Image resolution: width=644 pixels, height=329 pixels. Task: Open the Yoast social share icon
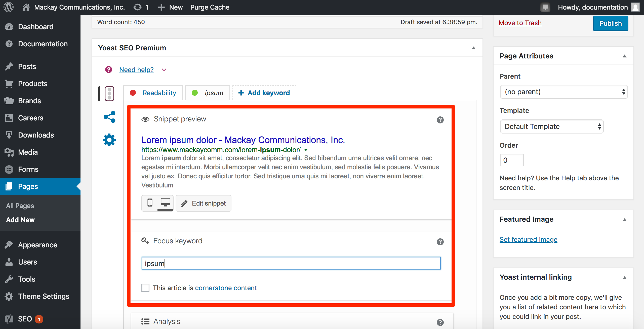(109, 117)
